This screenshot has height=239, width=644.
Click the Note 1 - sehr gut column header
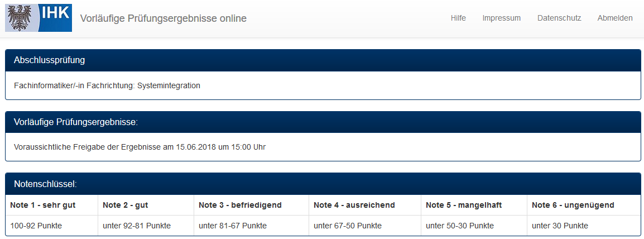pos(42,205)
